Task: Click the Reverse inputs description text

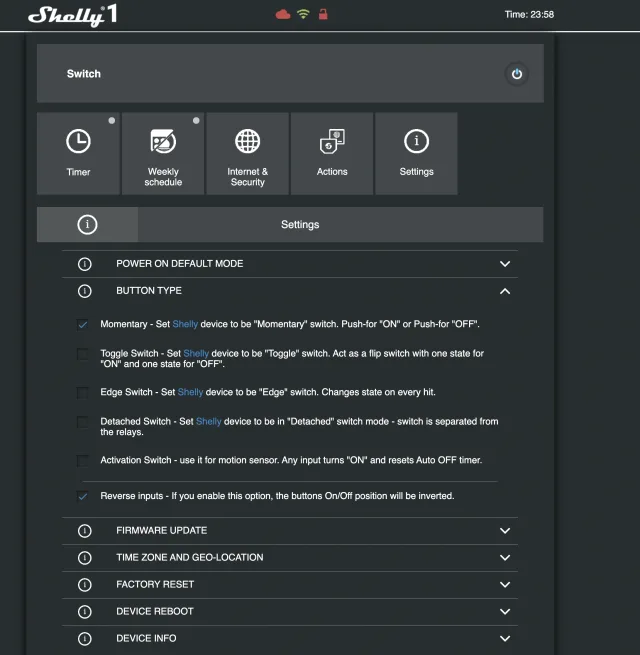Action: (x=277, y=496)
